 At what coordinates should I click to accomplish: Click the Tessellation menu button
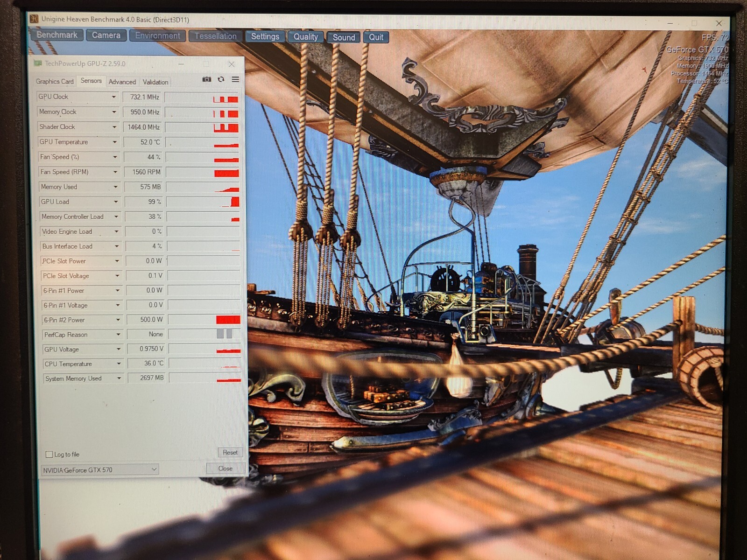click(215, 36)
